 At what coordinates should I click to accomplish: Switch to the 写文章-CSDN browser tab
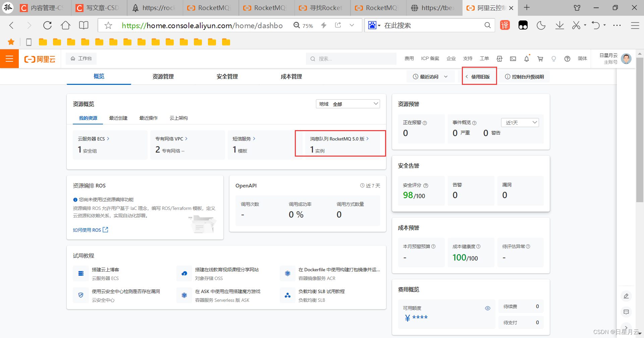point(99,8)
